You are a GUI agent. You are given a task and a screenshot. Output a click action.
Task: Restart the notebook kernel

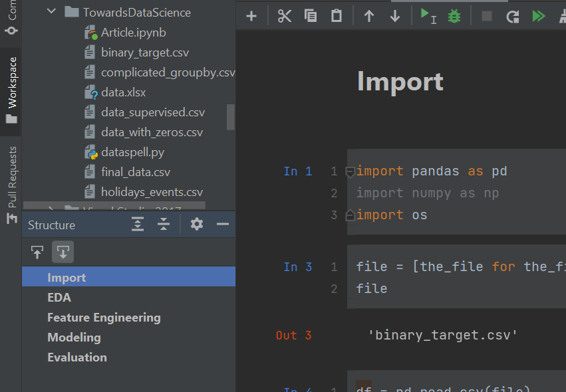[512, 17]
